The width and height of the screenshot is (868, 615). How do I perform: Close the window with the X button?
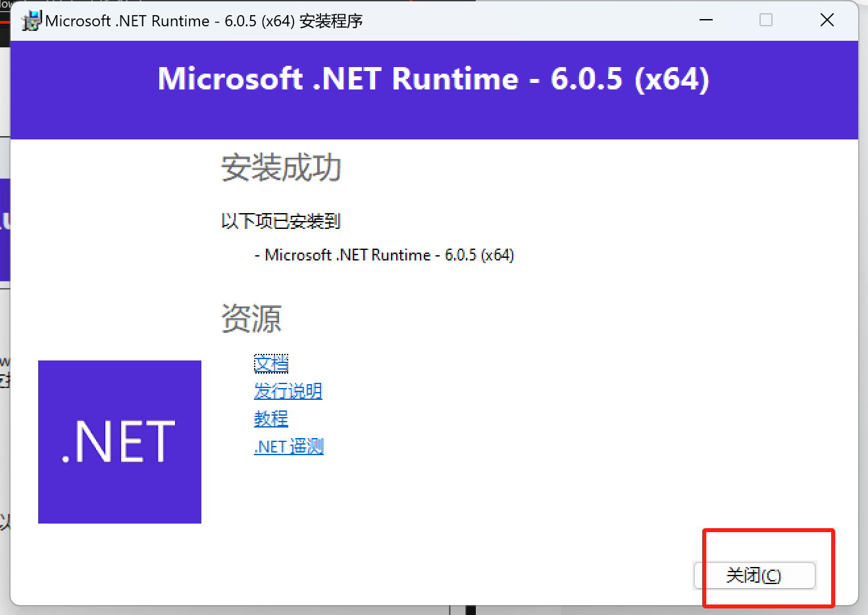827,20
